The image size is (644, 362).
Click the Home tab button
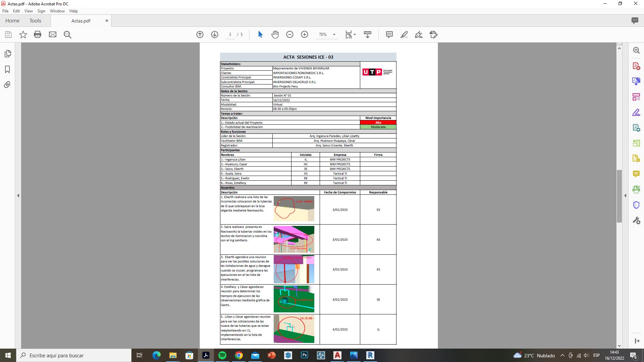coord(12,21)
